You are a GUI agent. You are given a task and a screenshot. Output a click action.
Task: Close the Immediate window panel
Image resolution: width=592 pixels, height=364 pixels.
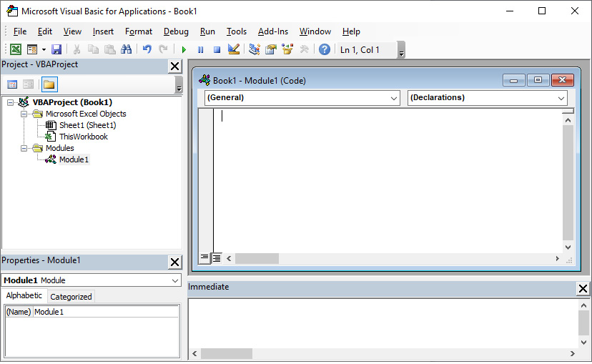point(583,289)
